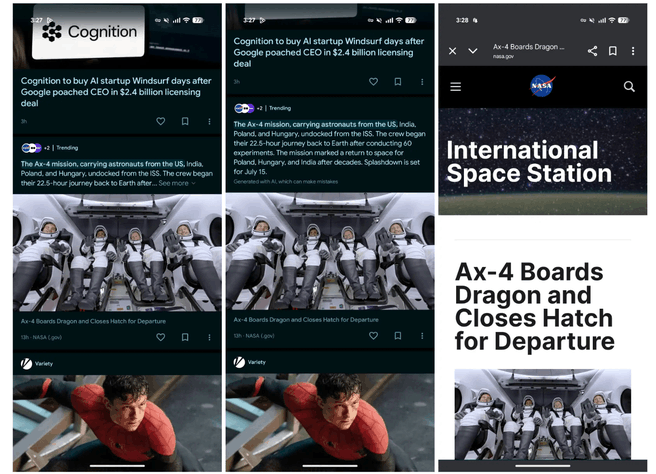Bookmark the NASA article under the collapsed Ax-4 summary
The image size is (656, 474).
coord(185,337)
